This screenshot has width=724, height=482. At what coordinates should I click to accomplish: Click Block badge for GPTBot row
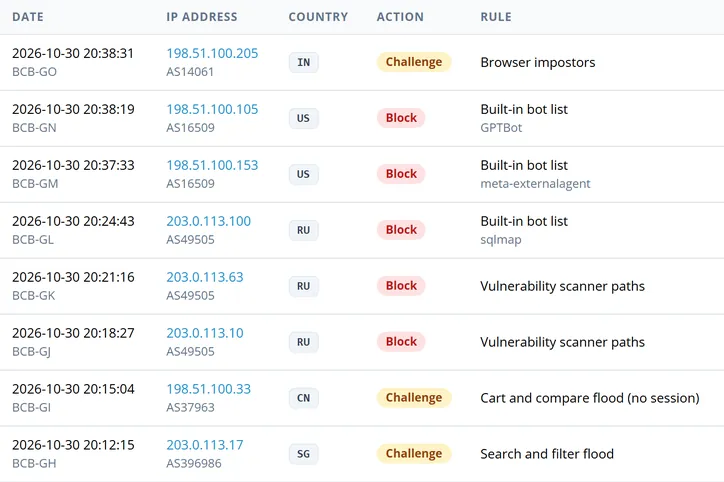coord(401,118)
